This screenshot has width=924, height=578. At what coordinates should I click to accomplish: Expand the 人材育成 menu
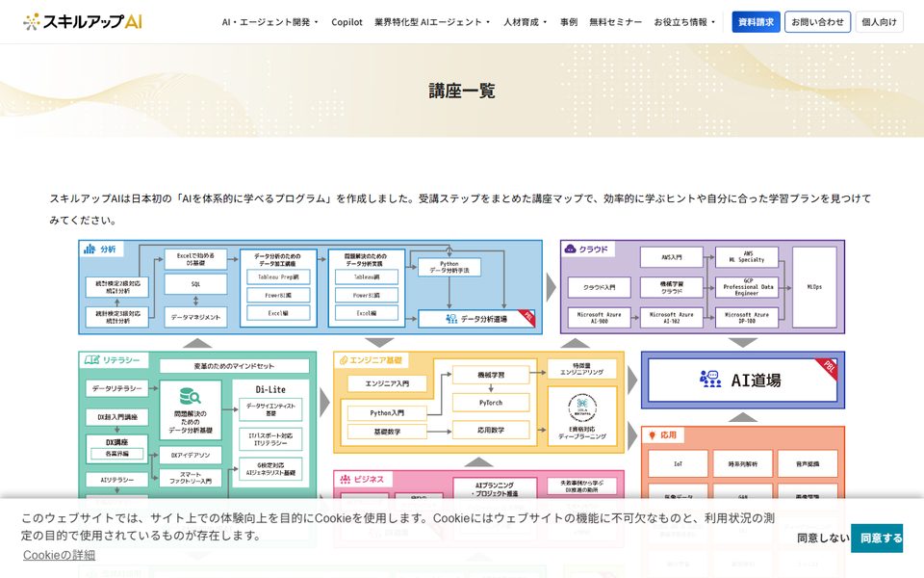pyautogui.click(x=526, y=22)
